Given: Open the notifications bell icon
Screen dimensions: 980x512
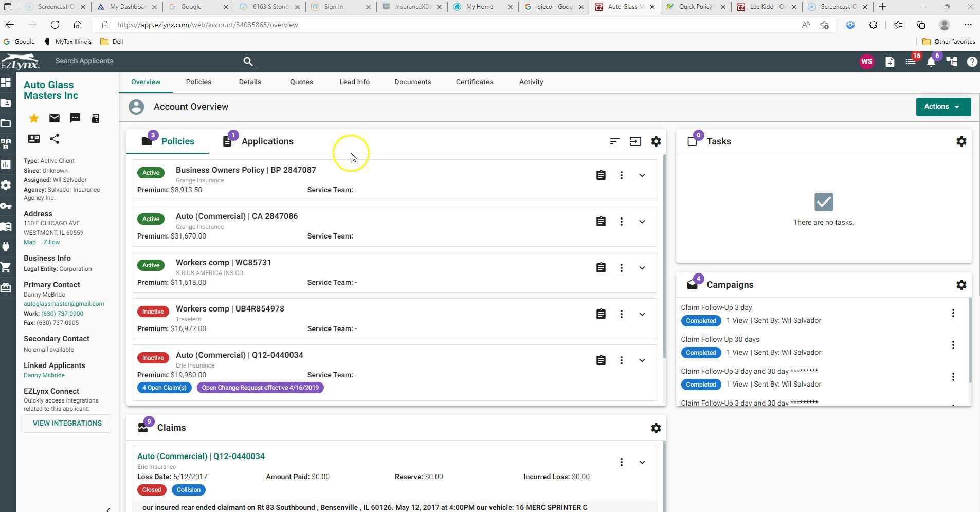Looking at the screenshot, I should pyautogui.click(x=930, y=61).
